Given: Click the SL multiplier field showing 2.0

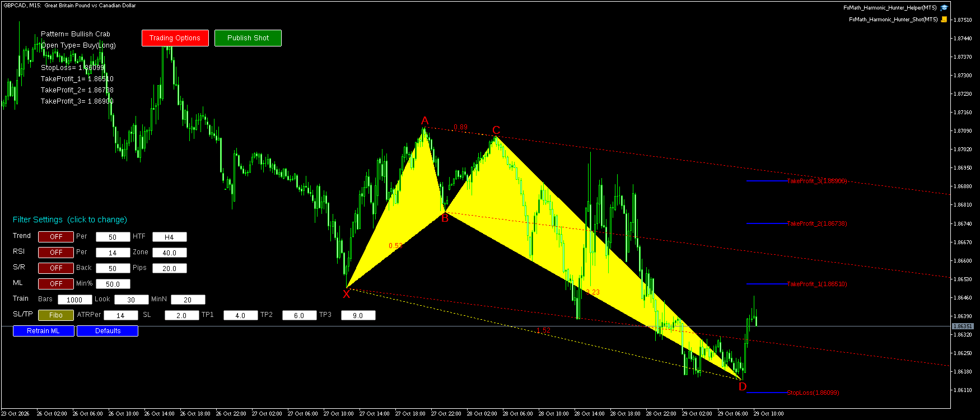Looking at the screenshot, I should pyautogui.click(x=182, y=315).
